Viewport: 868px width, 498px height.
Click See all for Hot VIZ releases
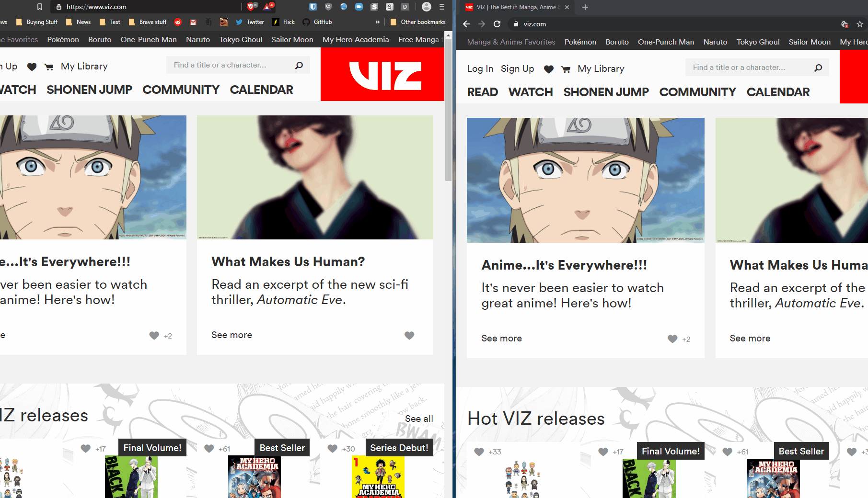click(418, 419)
